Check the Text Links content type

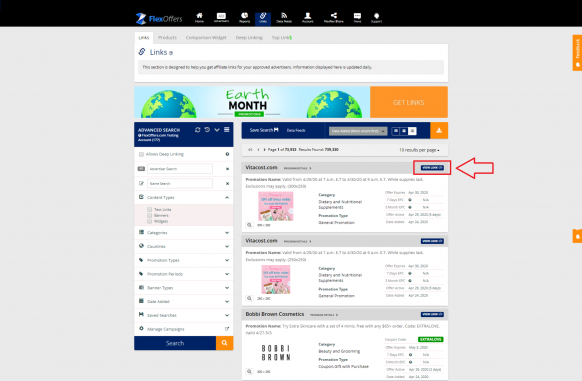150,209
